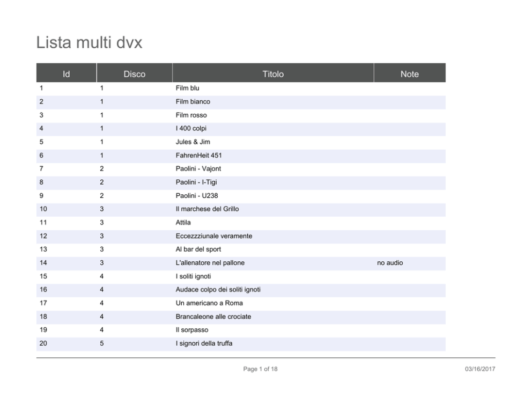532x411 pixels.
Task: Click 'Un americano a Roma' title
Action: pyautogui.click(x=209, y=303)
